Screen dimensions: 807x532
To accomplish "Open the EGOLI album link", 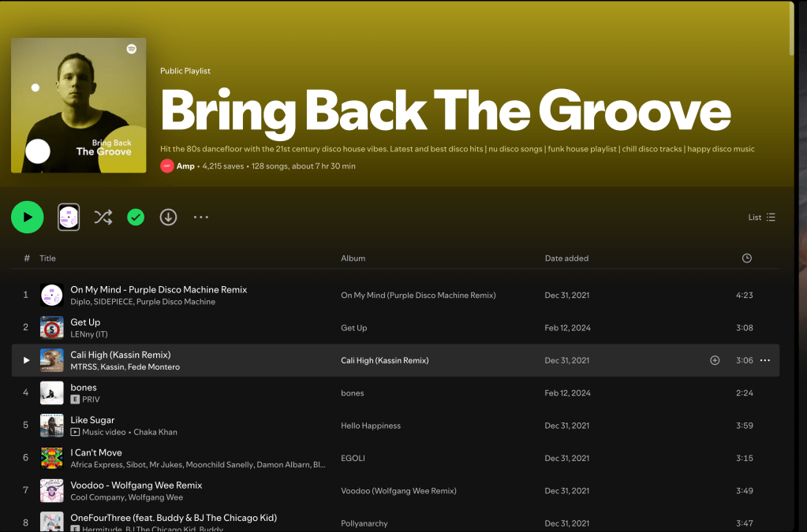I will pos(353,458).
